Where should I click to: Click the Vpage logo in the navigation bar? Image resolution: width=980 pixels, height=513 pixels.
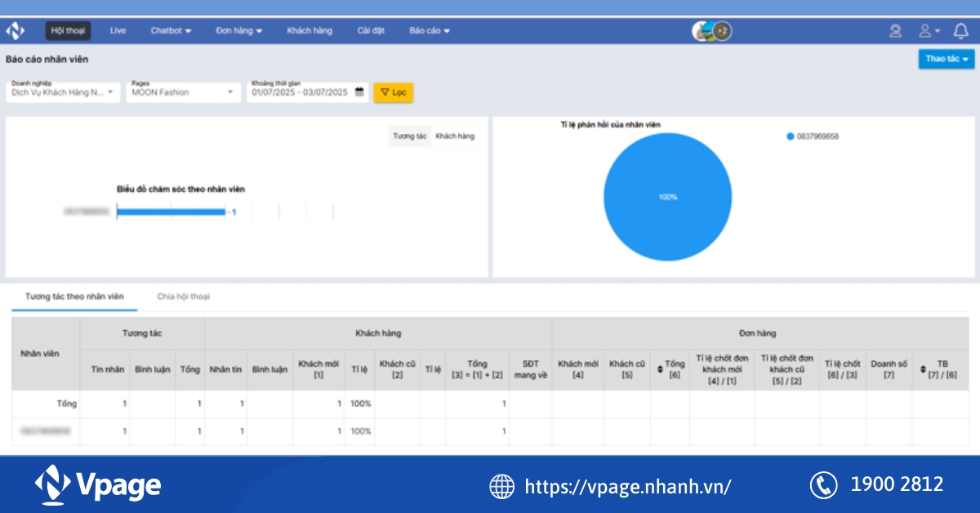(x=15, y=30)
